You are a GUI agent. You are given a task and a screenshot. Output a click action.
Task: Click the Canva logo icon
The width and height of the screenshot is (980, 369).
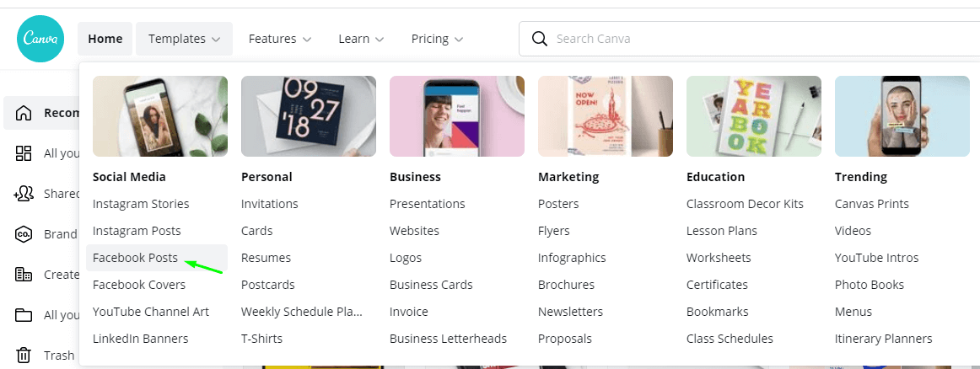click(40, 39)
